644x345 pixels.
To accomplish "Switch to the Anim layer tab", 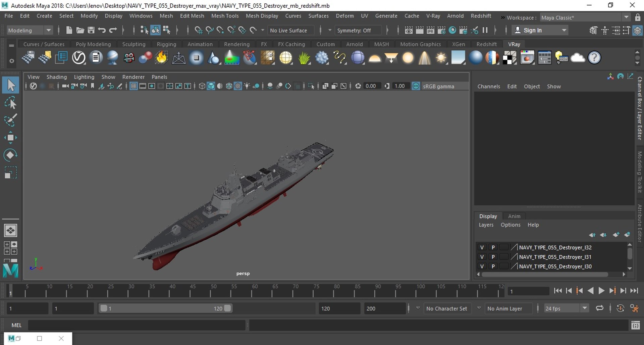I will 514,216.
